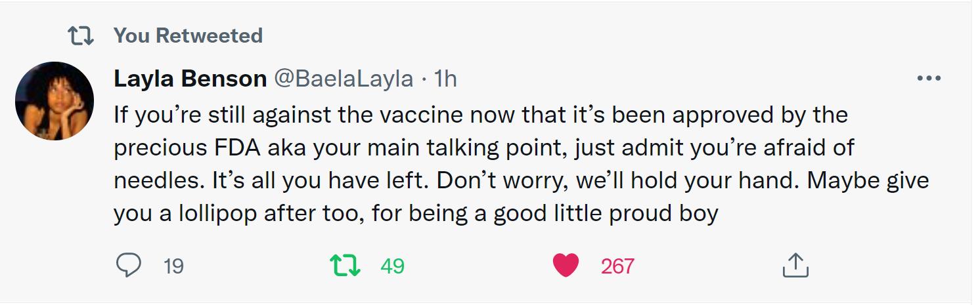Click the retweet count 49
The height and width of the screenshot is (305, 980).
392,266
